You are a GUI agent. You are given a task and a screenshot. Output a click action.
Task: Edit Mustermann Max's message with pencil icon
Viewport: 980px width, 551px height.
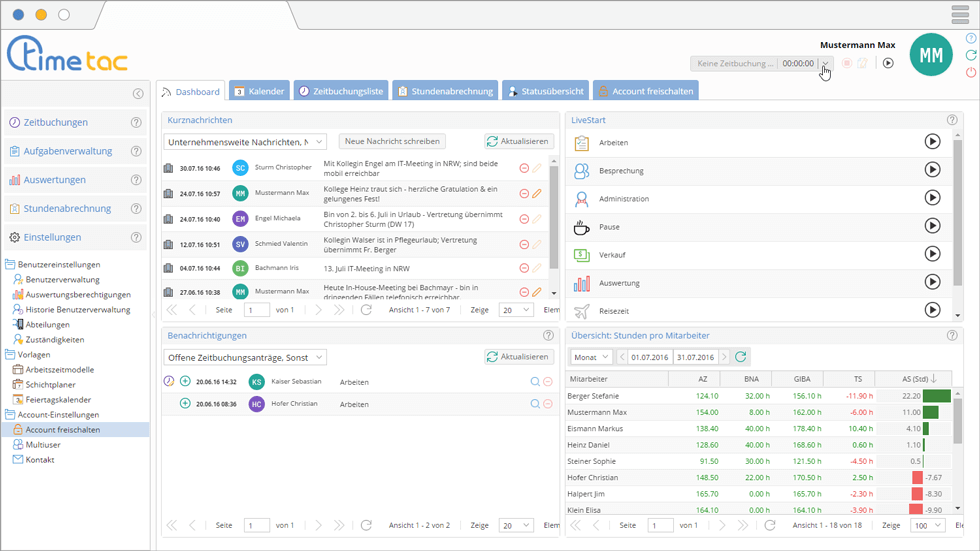[537, 193]
